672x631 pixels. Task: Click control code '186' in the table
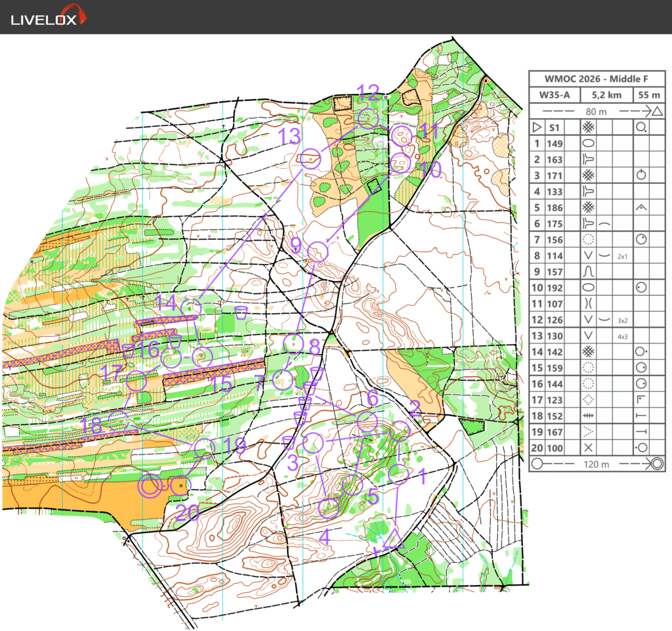click(555, 208)
